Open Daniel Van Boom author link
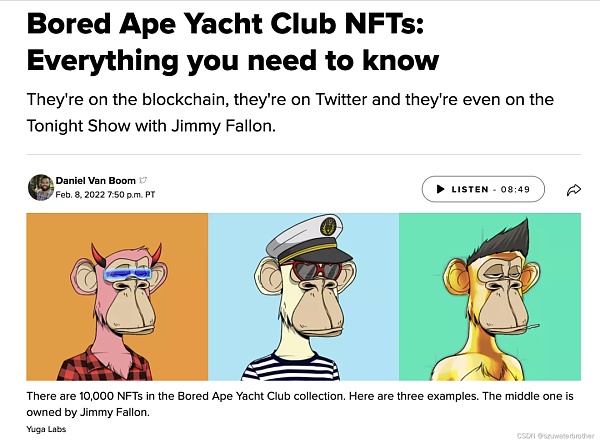Screen dimensions: 600x442 (x=96, y=181)
